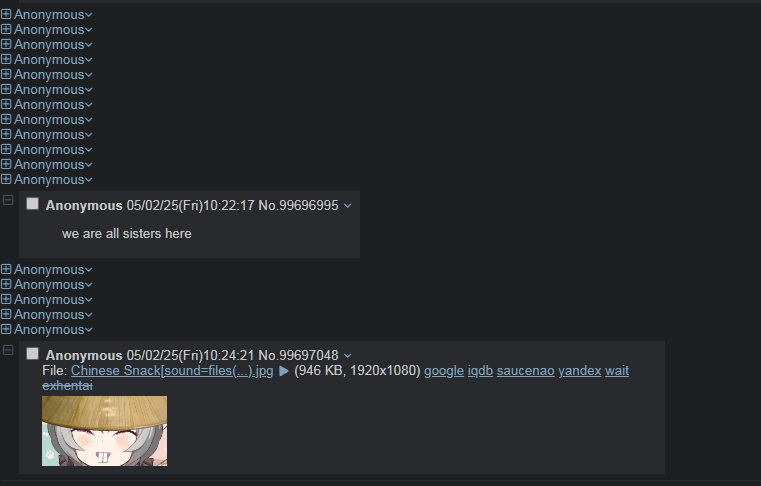Open the menu arrow beside No.99696995
Screen dimensions: 761x486
pyautogui.click(x=347, y=206)
